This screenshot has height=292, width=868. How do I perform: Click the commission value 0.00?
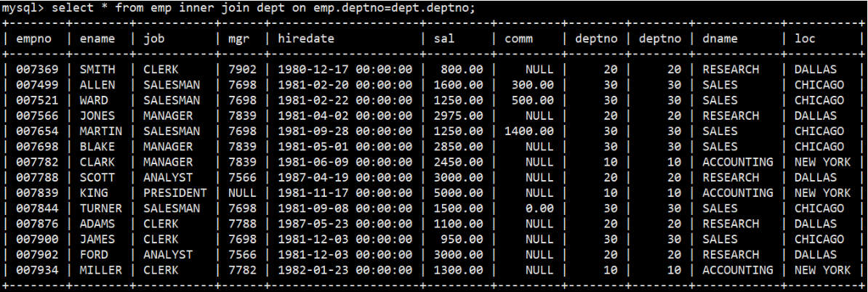click(539, 208)
